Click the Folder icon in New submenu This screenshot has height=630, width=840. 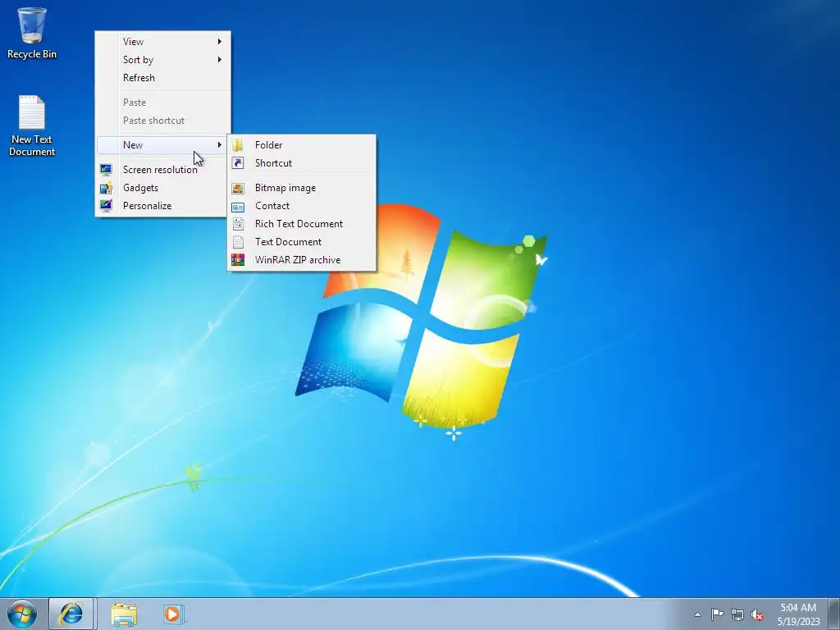(237, 144)
